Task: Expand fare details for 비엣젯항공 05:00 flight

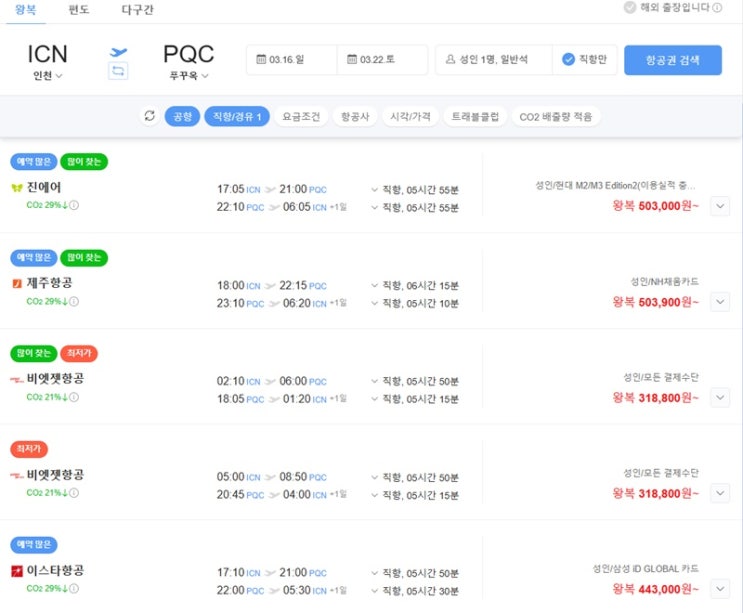Action: (x=720, y=493)
